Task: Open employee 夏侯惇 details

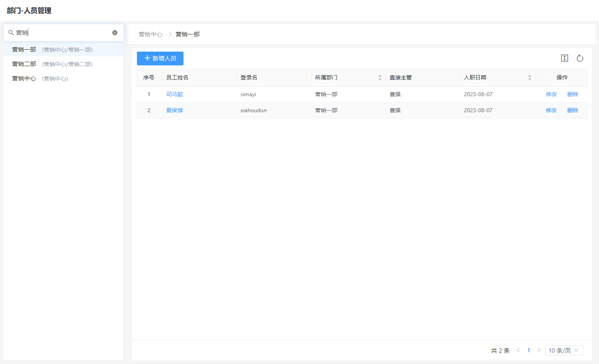Action: (174, 110)
